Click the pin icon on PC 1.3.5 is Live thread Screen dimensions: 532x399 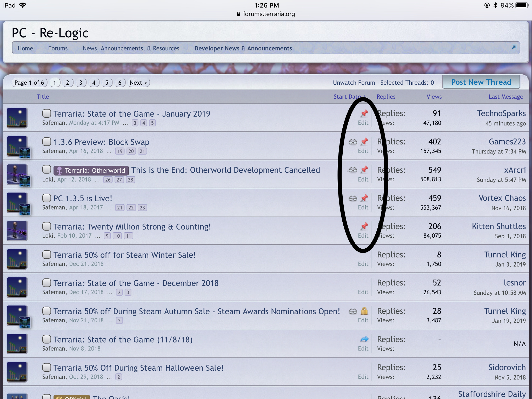[x=364, y=198]
